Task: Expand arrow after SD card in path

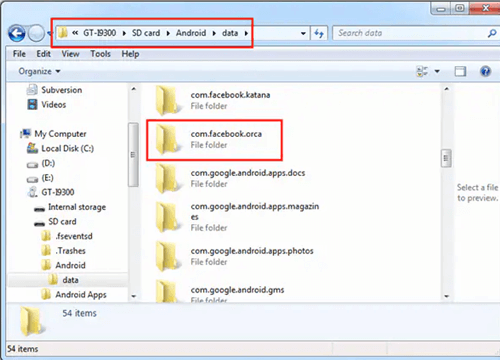Action: pyautogui.click(x=168, y=33)
